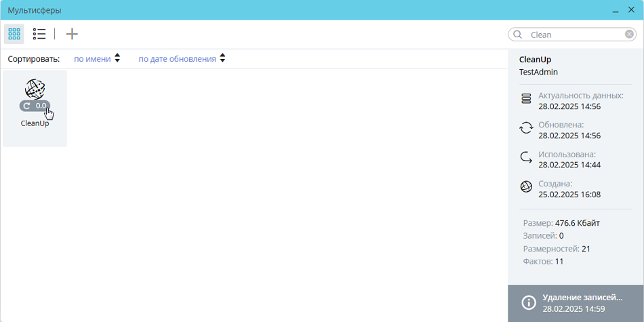
Task: Click data relevance stack icon
Action: (526, 98)
